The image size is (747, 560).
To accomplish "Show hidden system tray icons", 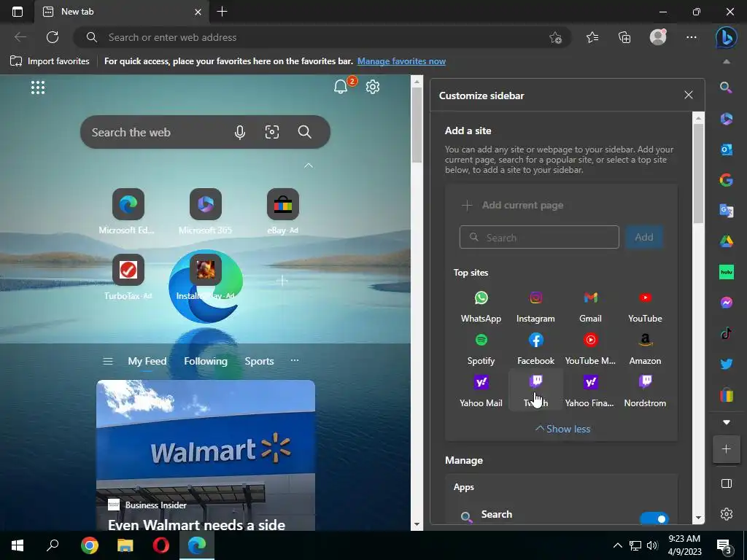I will point(617,545).
